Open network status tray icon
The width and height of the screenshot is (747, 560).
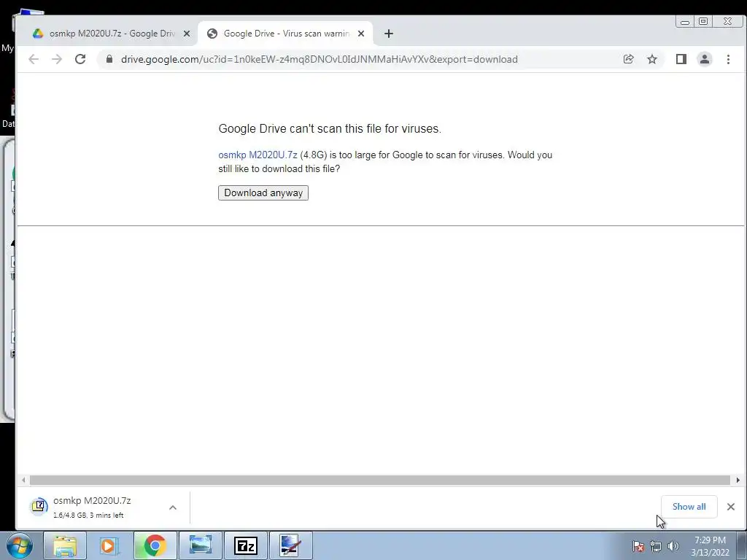(x=656, y=546)
